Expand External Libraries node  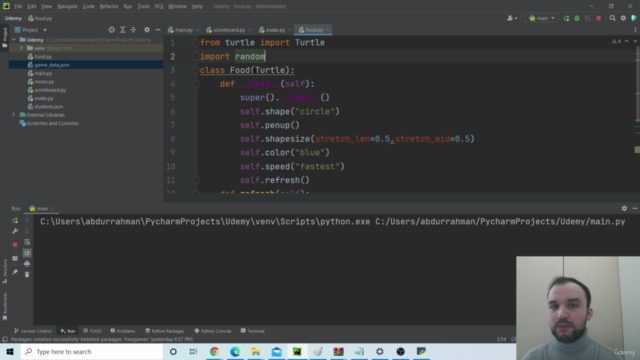tap(14, 115)
